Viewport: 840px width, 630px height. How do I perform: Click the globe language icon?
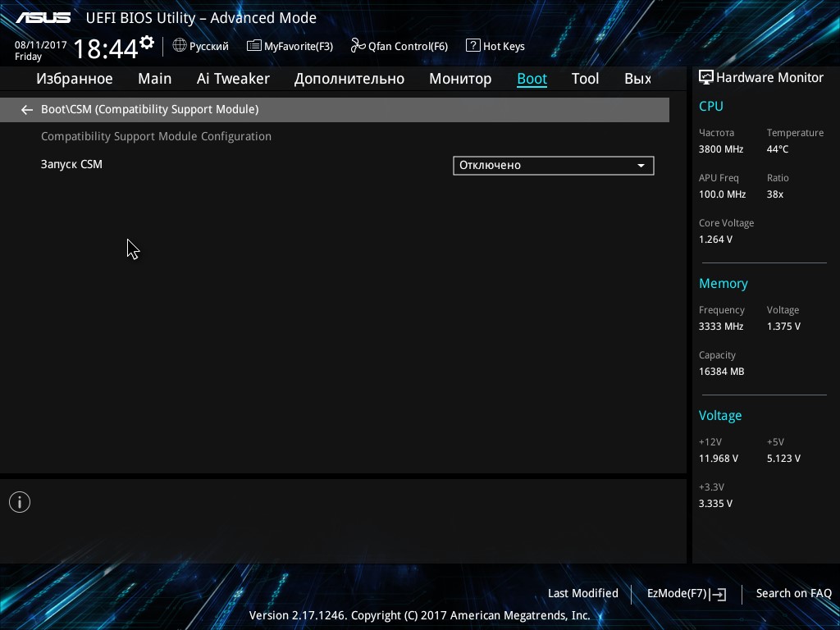click(x=180, y=46)
